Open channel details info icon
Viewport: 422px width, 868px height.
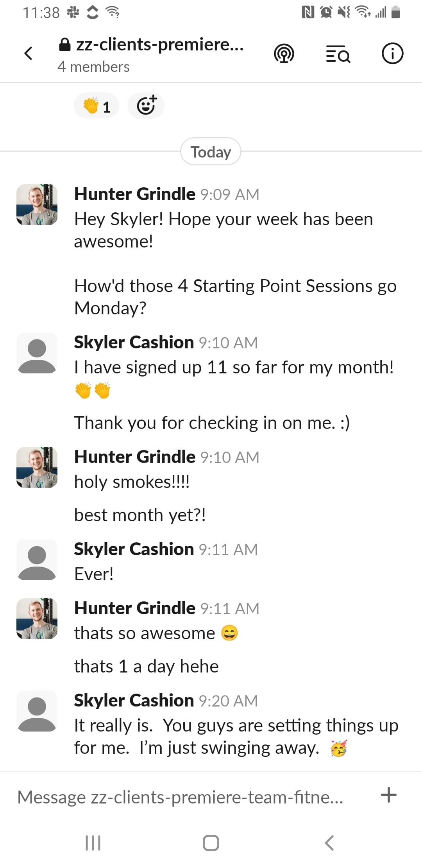click(x=392, y=53)
